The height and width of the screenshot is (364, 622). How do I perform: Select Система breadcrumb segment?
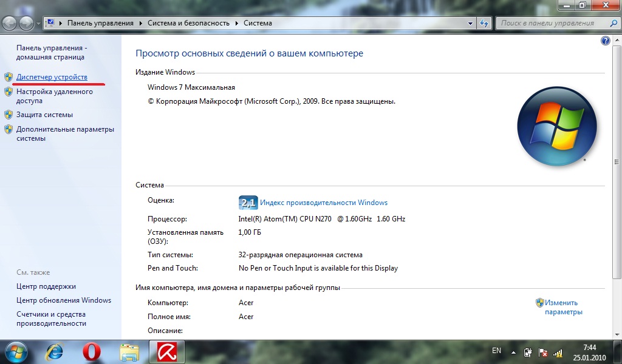click(x=258, y=24)
